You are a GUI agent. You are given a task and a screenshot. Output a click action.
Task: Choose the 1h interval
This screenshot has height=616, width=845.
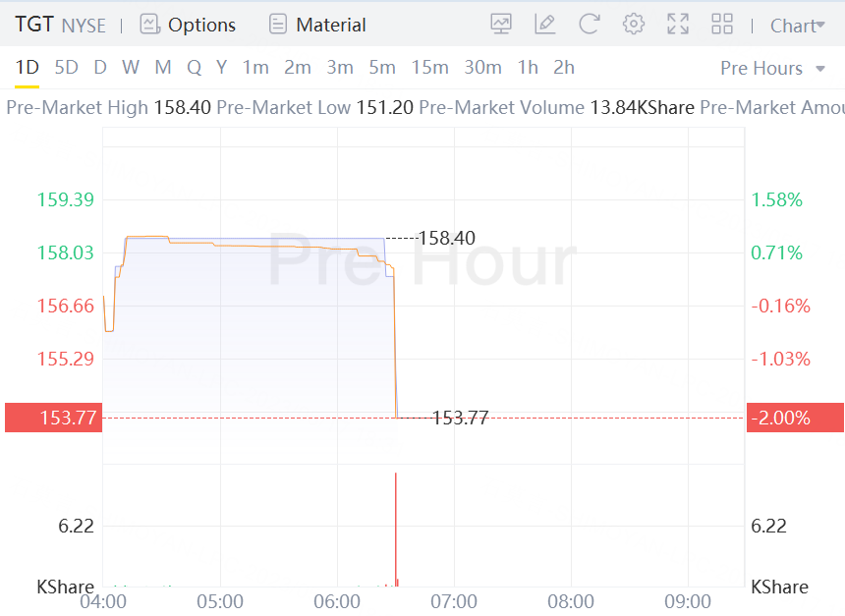(528, 68)
